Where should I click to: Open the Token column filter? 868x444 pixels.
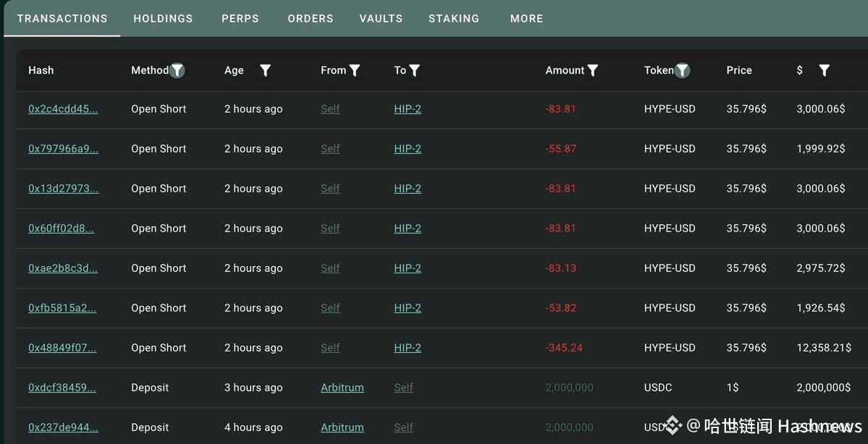click(x=682, y=70)
